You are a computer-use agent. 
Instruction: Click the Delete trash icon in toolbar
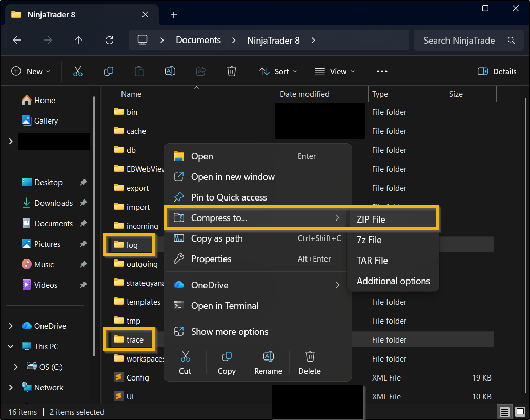point(232,71)
